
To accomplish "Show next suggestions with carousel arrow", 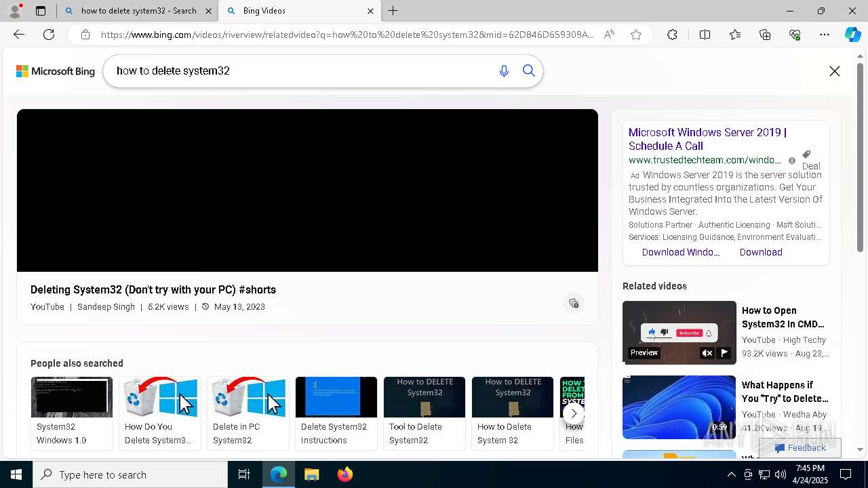I will 574,413.
